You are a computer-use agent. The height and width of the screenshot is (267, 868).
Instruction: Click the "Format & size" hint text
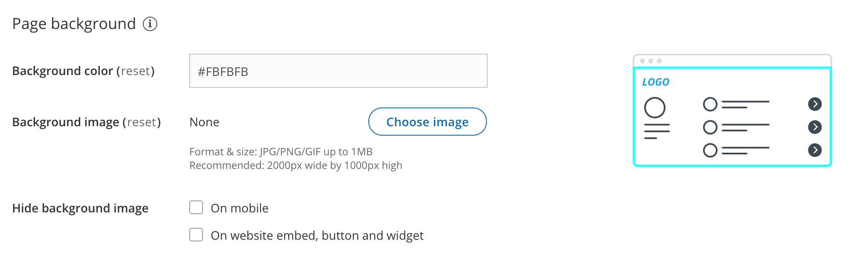[x=281, y=152]
